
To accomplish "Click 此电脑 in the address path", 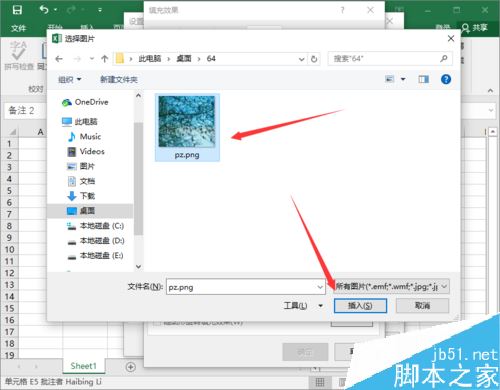I will [150, 59].
